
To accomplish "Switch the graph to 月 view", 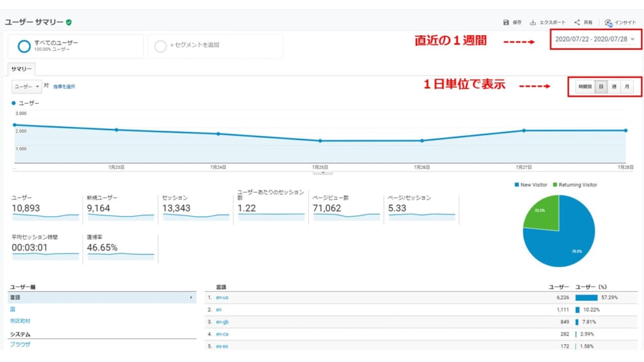I will coord(627,87).
